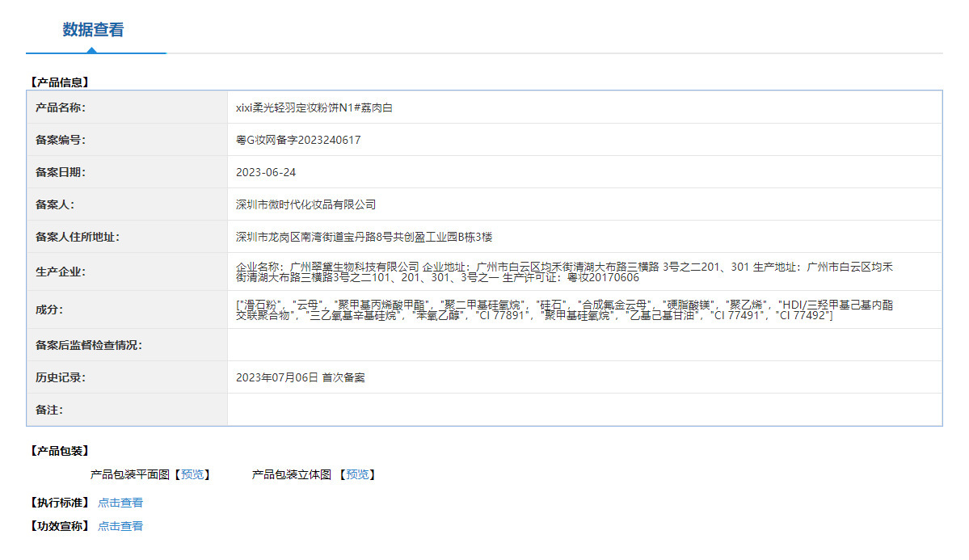
Task: Open 预览 link for 产品包装立体图
Action: [x=357, y=474]
